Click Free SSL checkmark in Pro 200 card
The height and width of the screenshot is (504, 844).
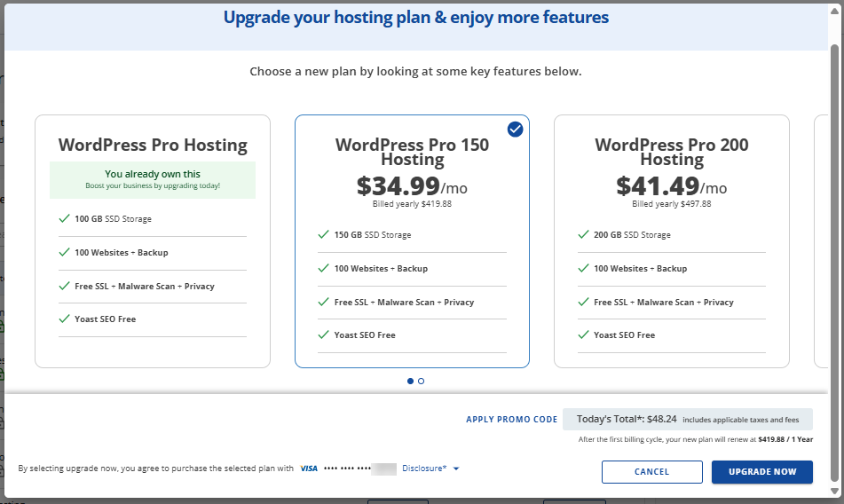pos(583,302)
